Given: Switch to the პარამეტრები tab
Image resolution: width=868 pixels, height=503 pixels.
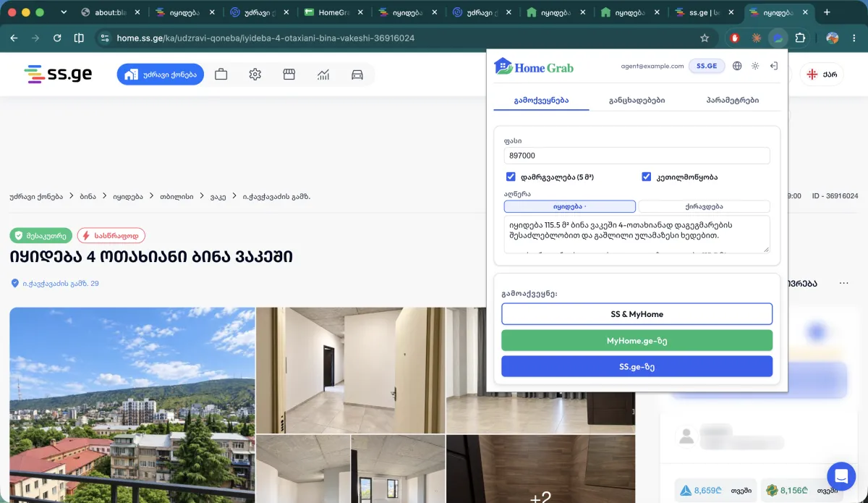Looking at the screenshot, I should 733,101.
